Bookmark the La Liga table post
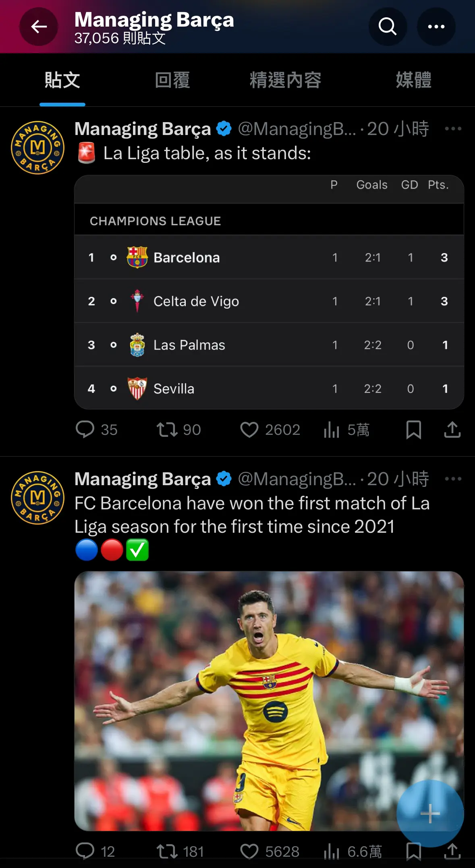 pyautogui.click(x=414, y=430)
